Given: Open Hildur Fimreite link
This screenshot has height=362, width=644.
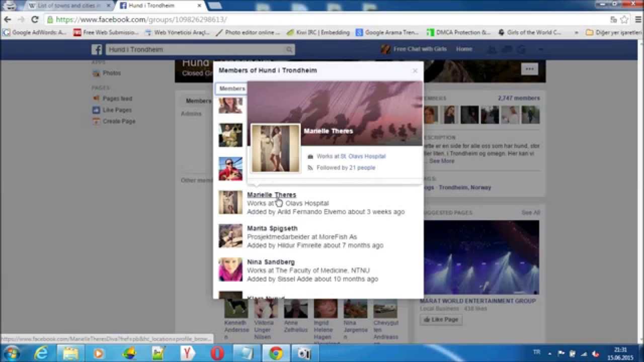Looking at the screenshot, I should 299,245.
